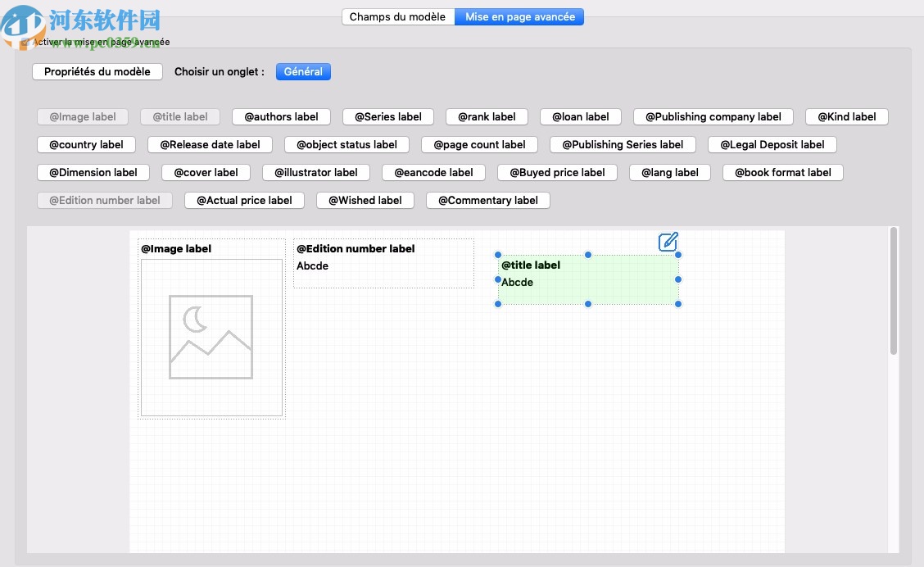The width and height of the screenshot is (924, 567).
Task: Add the @Commentary label field
Action: [x=488, y=200]
